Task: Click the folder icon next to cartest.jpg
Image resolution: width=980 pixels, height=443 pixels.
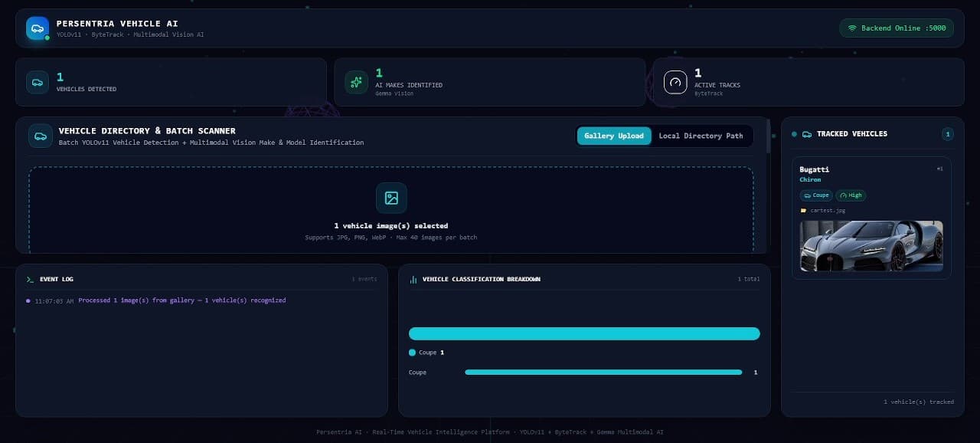Action: [803, 210]
